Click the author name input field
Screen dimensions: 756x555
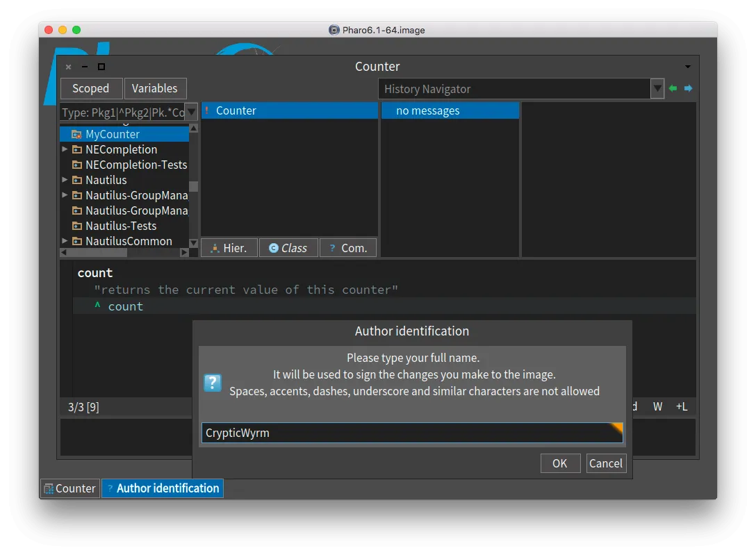point(412,433)
